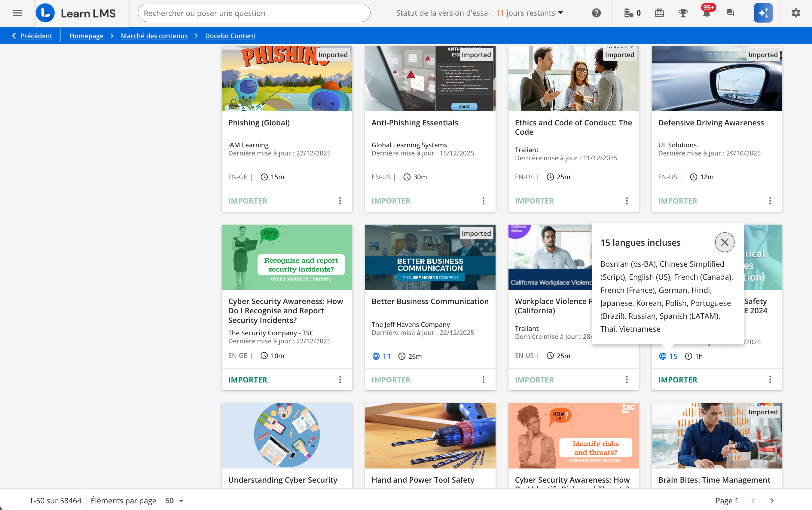The image size is (812, 510).
Task: Click the help question mark icon
Action: 596,13
